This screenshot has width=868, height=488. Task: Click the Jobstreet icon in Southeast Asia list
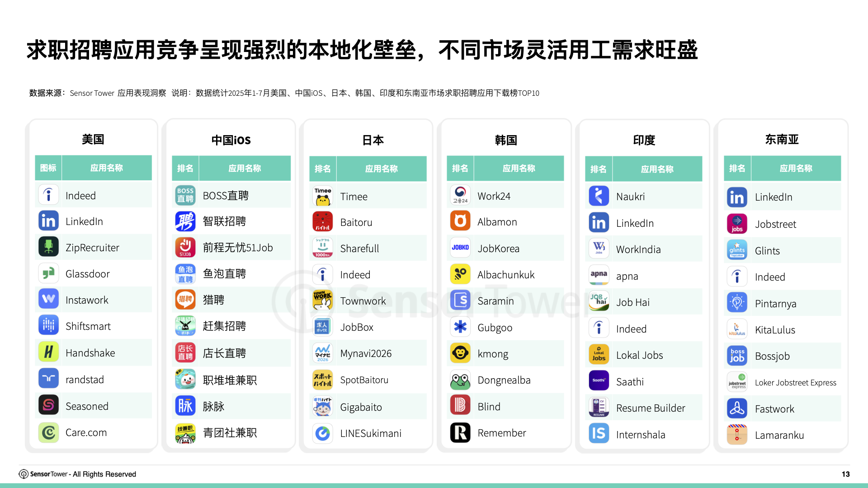(x=737, y=224)
